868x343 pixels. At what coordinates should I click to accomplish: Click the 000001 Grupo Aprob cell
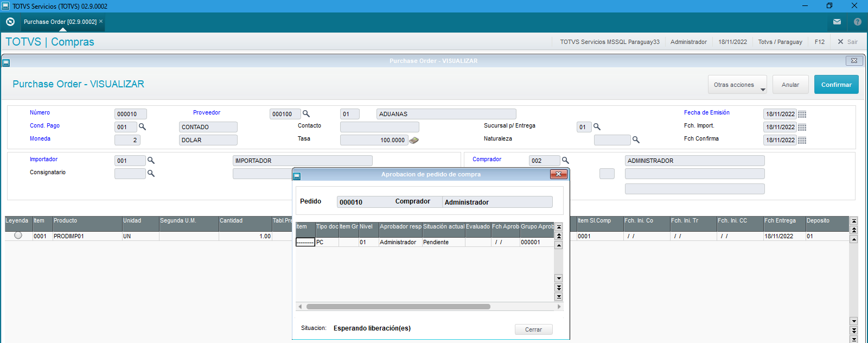(x=537, y=242)
